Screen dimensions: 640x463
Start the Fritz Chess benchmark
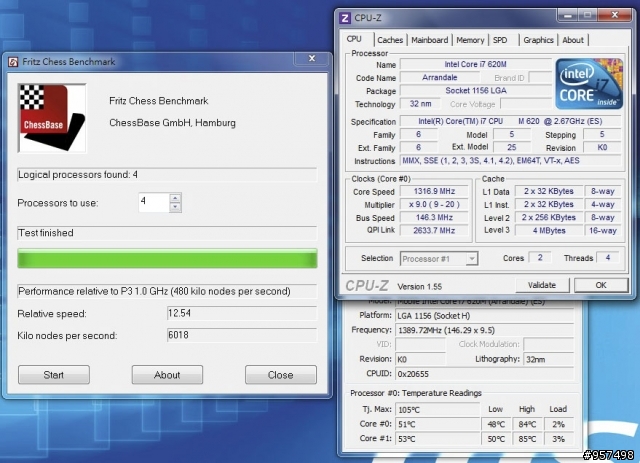pos(54,375)
